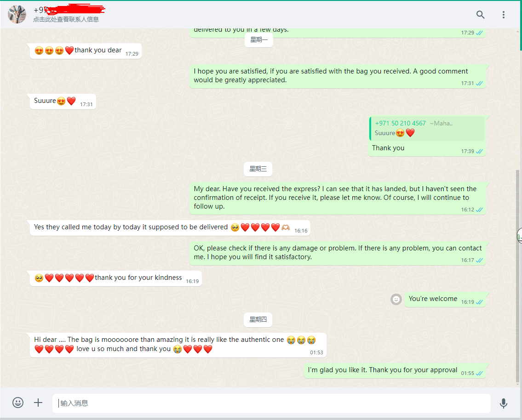Open contact info text under phone number

pos(66,19)
